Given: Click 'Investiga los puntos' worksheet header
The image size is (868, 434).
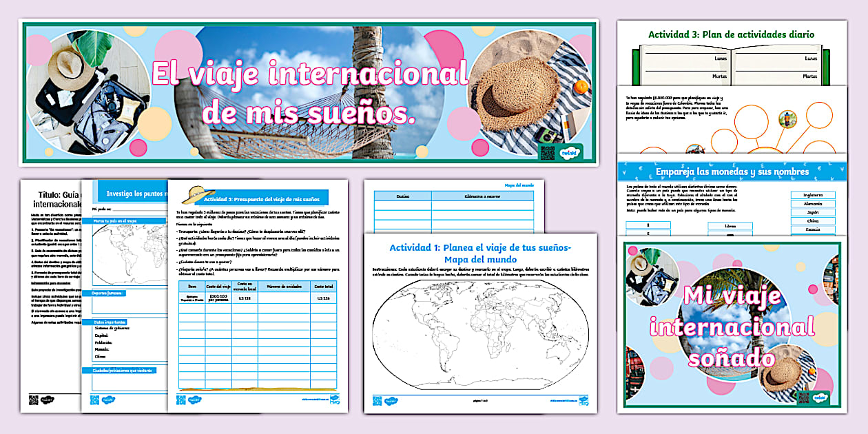Looking at the screenshot, I should click(x=136, y=194).
